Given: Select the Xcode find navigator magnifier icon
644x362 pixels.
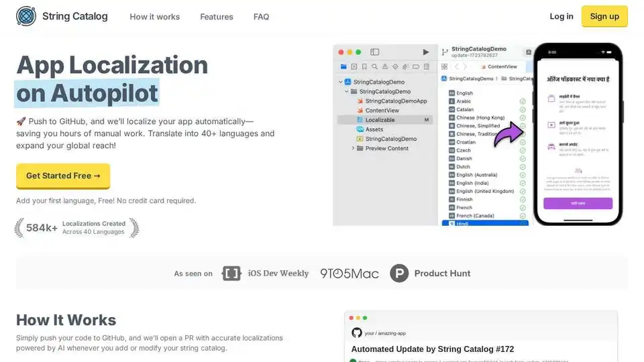Looking at the screenshot, I should (x=374, y=66).
